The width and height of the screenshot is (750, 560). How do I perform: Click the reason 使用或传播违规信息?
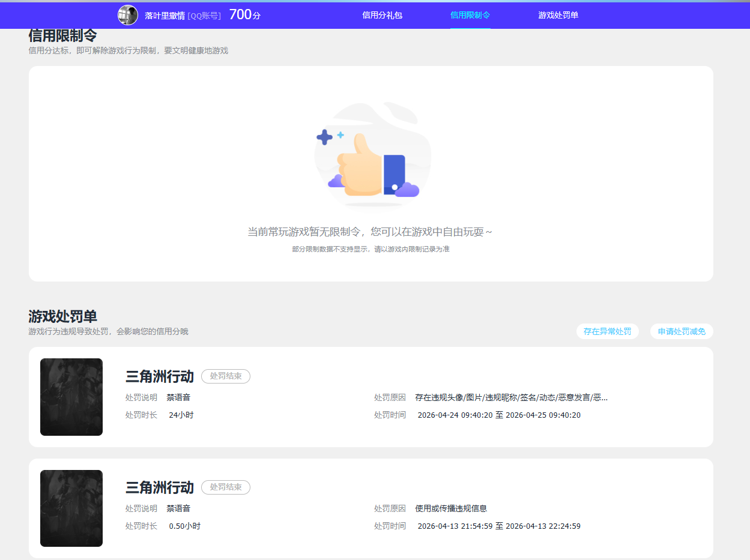(x=451, y=508)
